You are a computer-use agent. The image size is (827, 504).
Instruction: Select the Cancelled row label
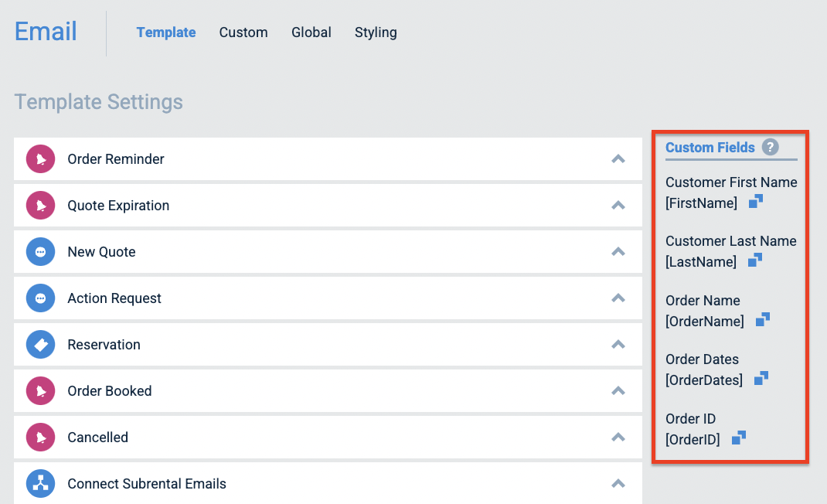pos(97,438)
